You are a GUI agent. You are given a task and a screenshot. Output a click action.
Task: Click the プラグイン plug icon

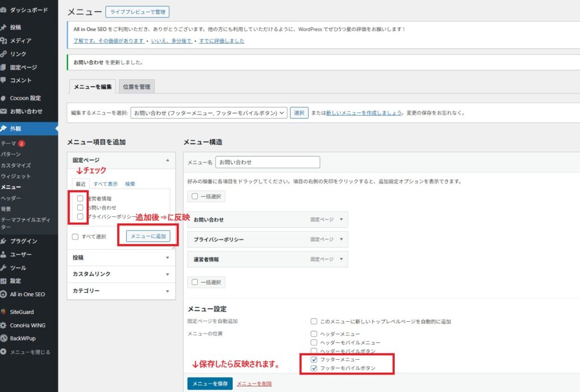(4, 241)
